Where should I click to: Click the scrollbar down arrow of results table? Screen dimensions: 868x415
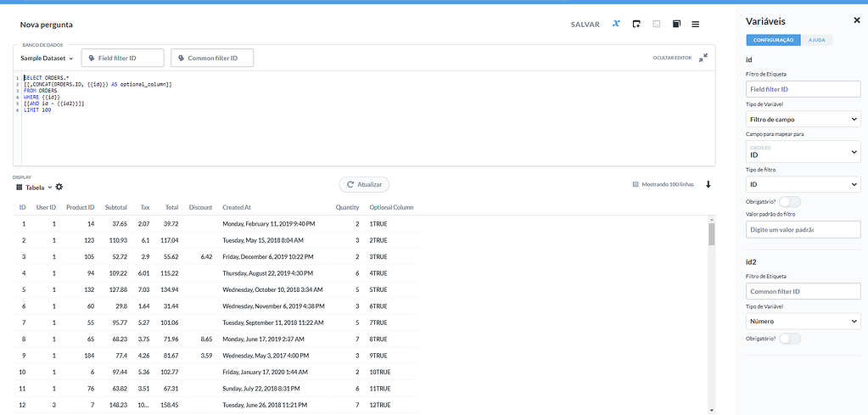pyautogui.click(x=711, y=410)
